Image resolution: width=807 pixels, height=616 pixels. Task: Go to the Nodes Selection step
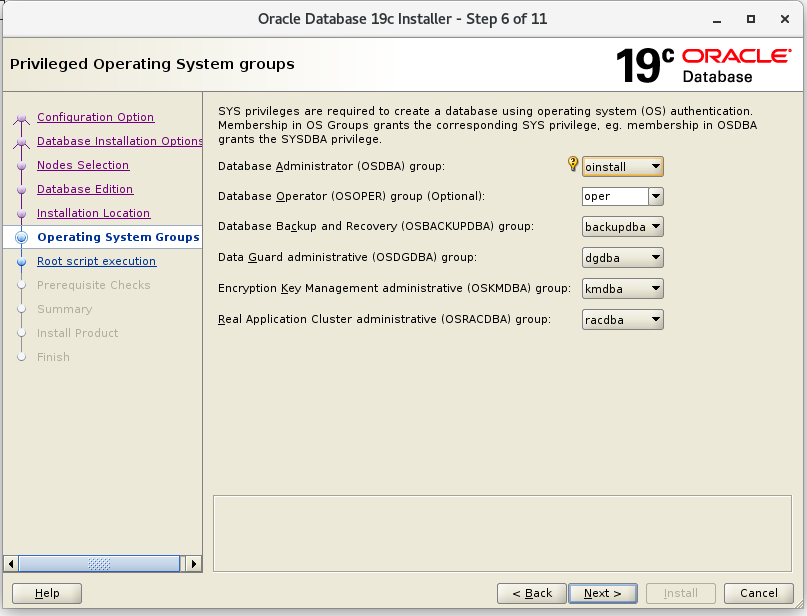coord(83,165)
